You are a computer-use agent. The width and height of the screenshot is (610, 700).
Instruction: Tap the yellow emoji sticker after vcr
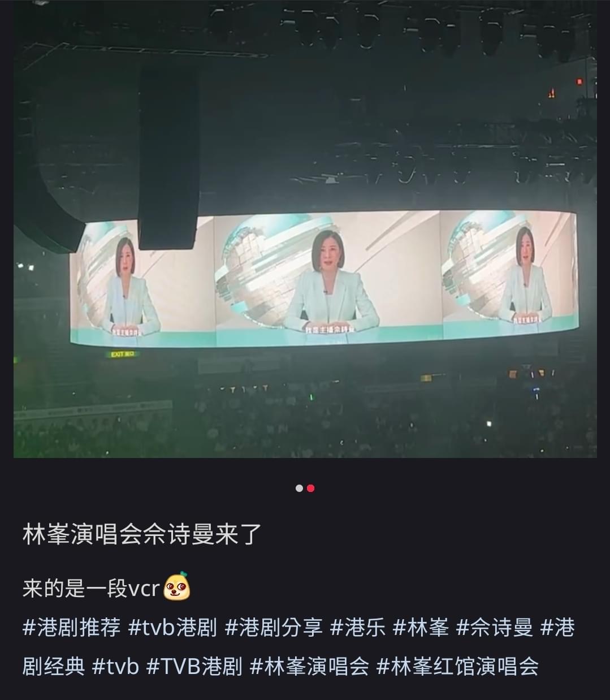click(177, 587)
